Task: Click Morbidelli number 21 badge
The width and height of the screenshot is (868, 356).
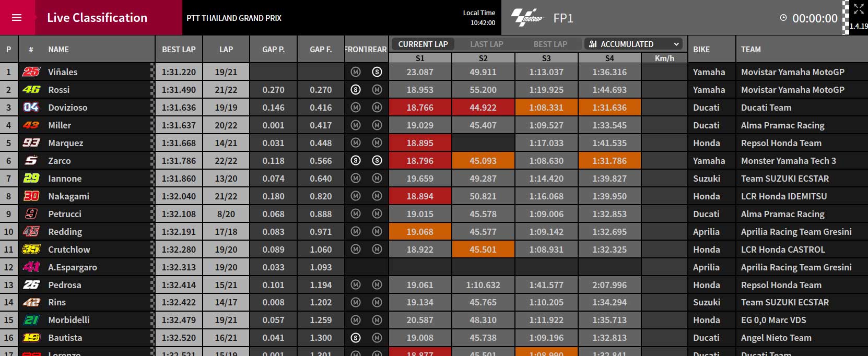Action: [x=31, y=320]
